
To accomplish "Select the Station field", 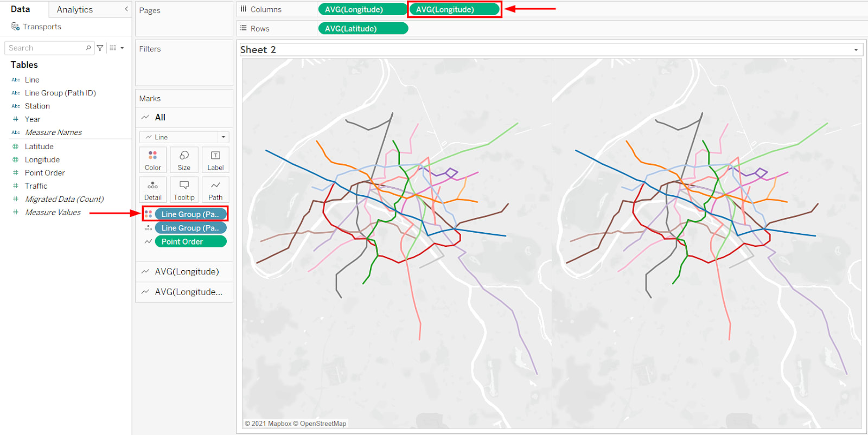I will pyautogui.click(x=37, y=106).
